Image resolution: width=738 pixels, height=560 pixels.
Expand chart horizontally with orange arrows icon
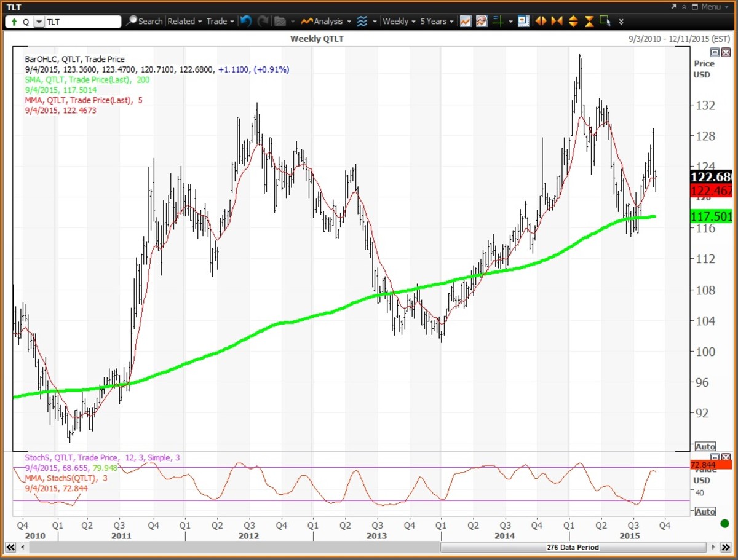[x=541, y=22]
